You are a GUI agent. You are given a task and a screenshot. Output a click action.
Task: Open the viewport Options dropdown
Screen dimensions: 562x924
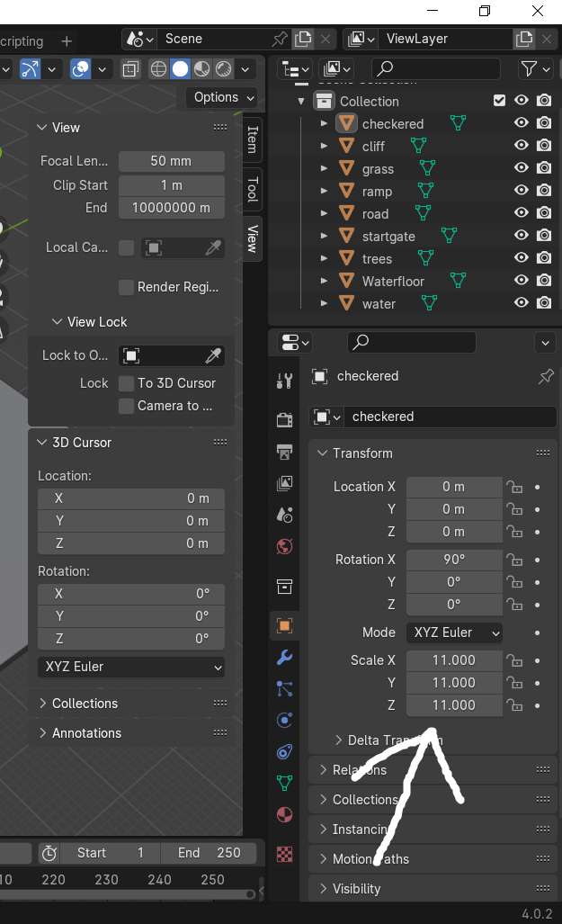[x=221, y=97]
